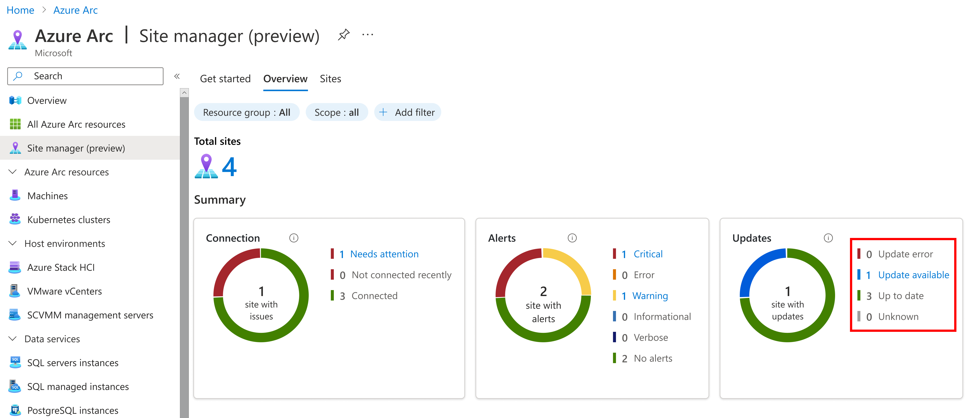Viewport: 980px width, 418px height.
Task: Click the 'Informational' alerts row
Action: point(652,317)
